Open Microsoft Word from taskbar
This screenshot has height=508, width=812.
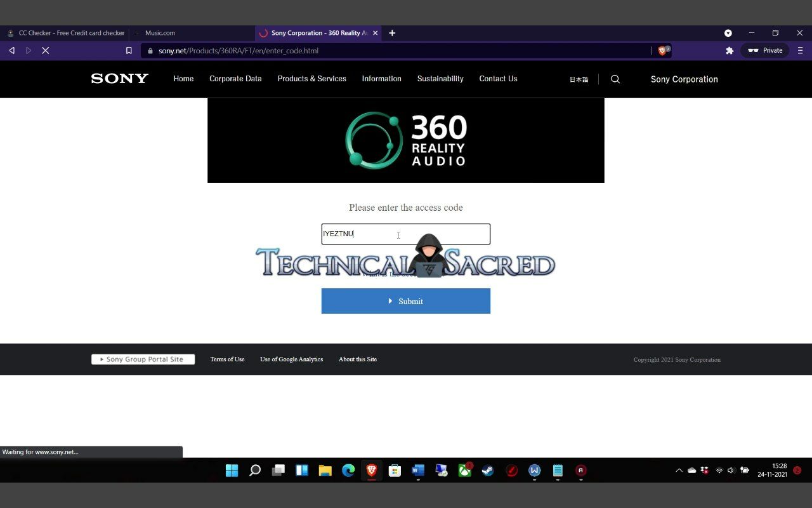click(x=418, y=471)
